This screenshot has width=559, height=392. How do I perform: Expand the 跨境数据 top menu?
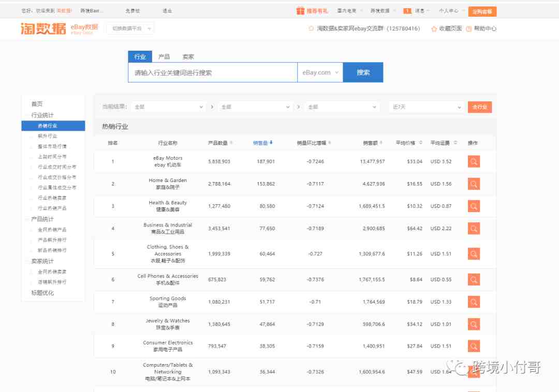click(383, 11)
